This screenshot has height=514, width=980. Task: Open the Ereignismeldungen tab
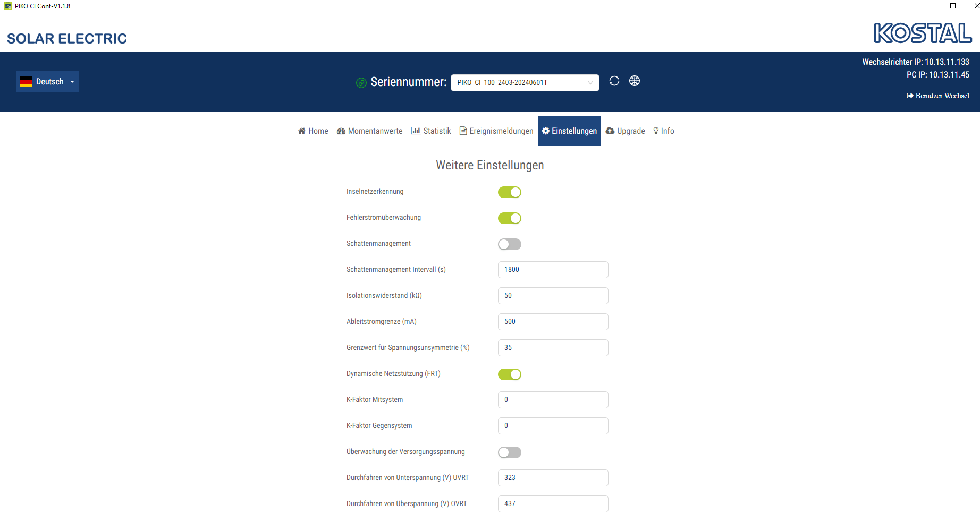(496, 131)
